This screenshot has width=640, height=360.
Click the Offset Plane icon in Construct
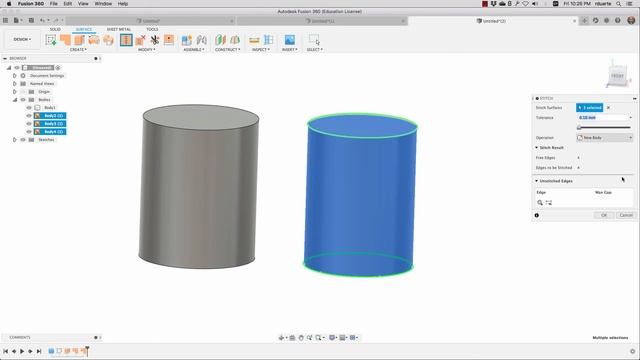tap(220, 40)
